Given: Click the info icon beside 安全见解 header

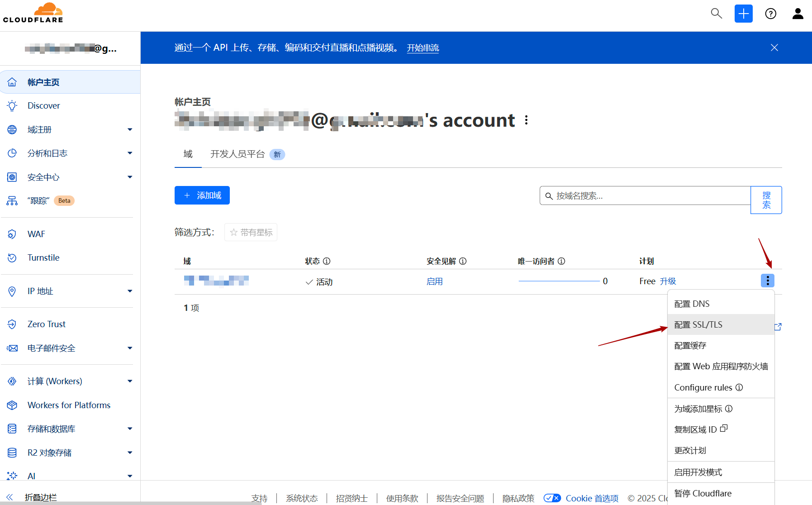Looking at the screenshot, I should [x=463, y=261].
